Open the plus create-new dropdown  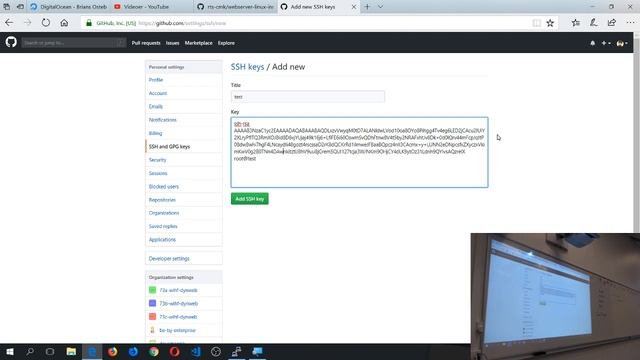point(606,43)
